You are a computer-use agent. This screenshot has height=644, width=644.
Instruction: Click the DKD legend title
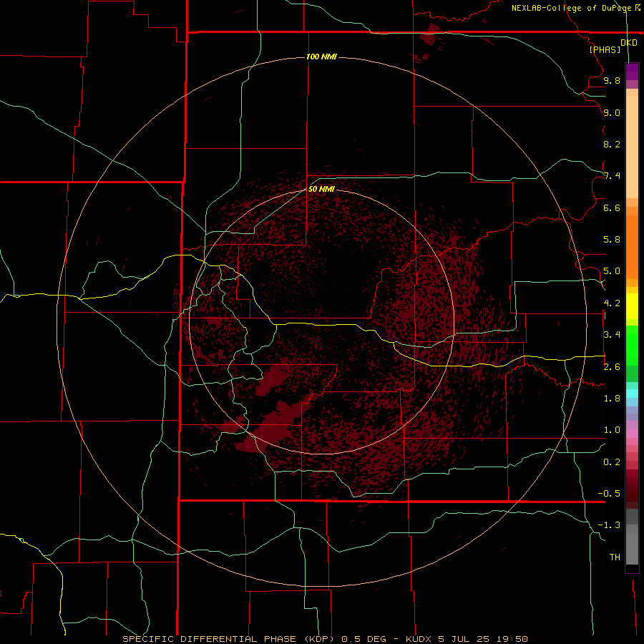[629, 43]
